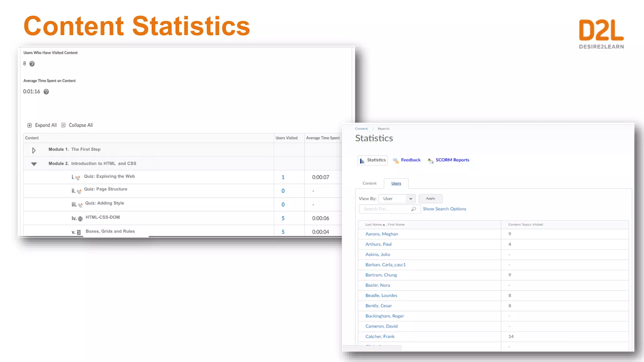Open user Buckingham, Roger
644x362 pixels.
coord(385,316)
